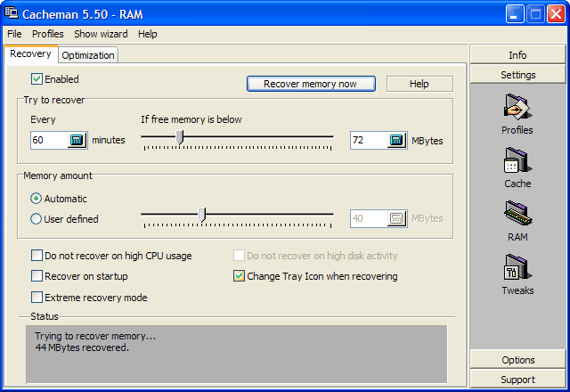Tick Extreme recovery mode checkbox
Image resolution: width=570 pixels, height=392 pixels.
point(37,297)
